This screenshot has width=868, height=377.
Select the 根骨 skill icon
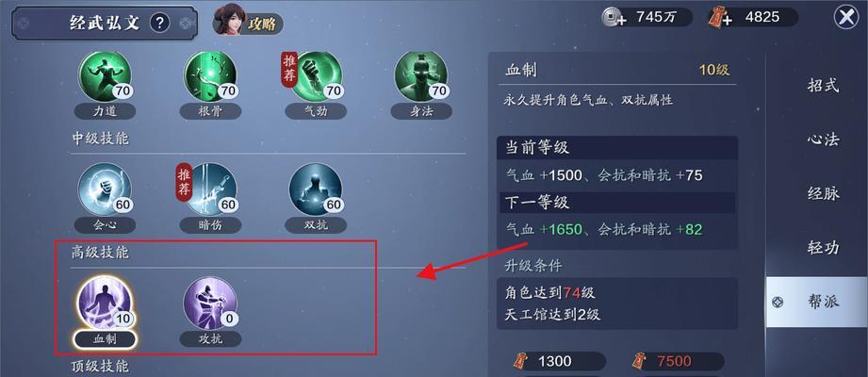pyautogui.click(x=210, y=76)
